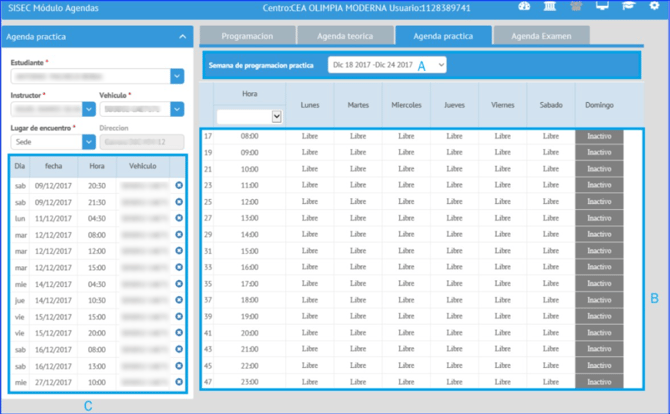Switch to the Programacion tab

248,35
